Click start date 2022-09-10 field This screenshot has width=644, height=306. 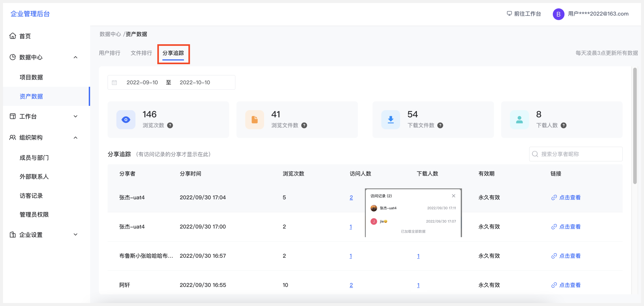[x=142, y=83]
